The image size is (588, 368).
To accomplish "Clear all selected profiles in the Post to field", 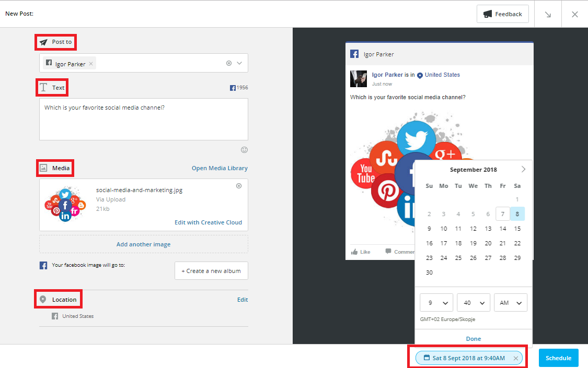I will click(229, 63).
